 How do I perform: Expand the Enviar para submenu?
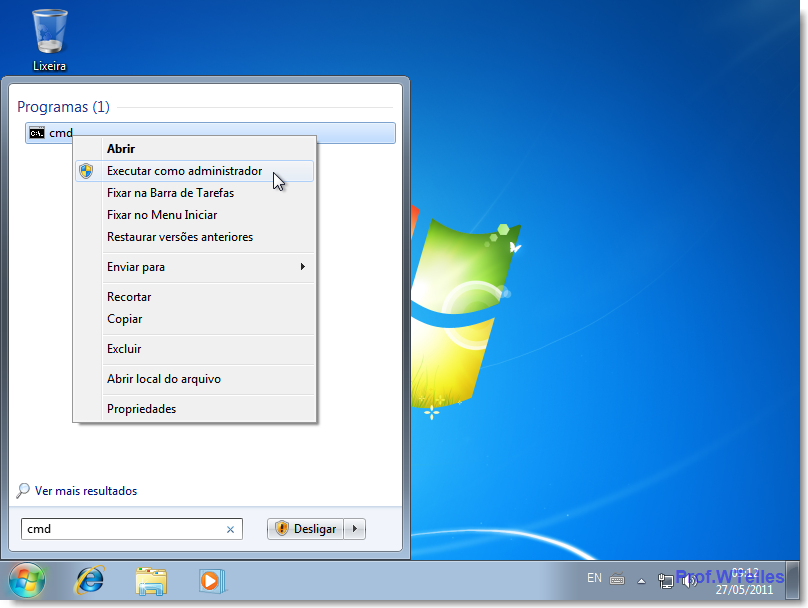click(194, 267)
